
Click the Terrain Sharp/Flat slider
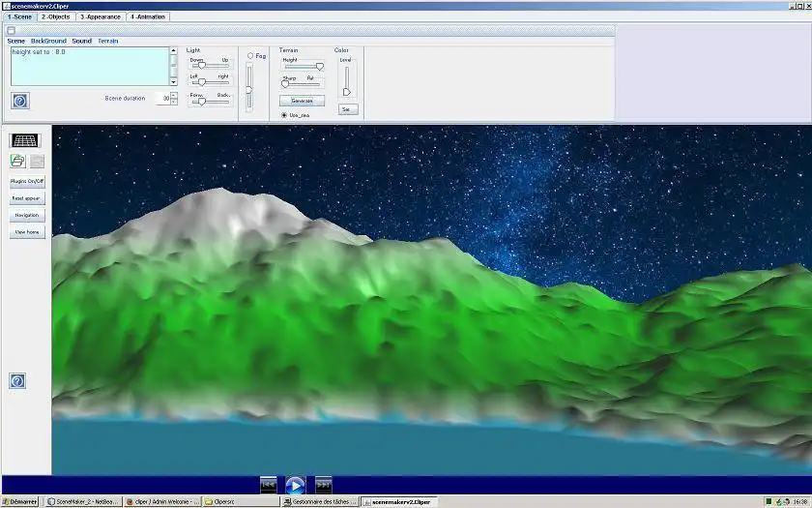coord(302,83)
